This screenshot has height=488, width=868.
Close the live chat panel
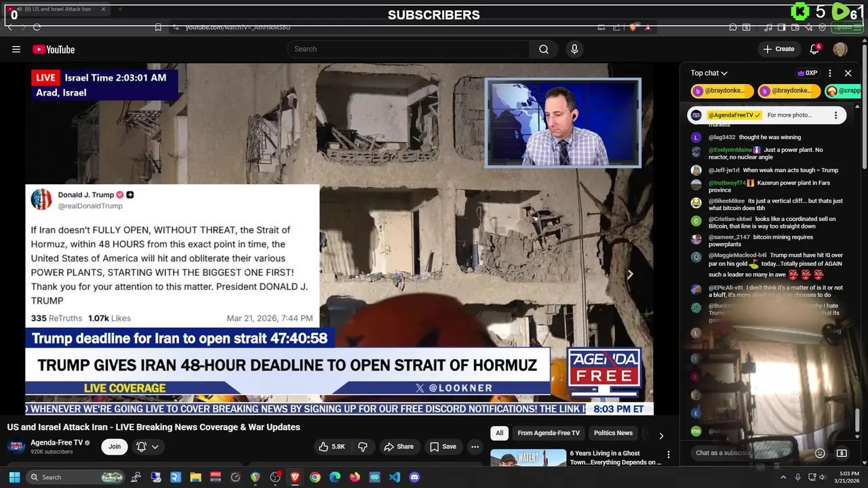[848, 73]
